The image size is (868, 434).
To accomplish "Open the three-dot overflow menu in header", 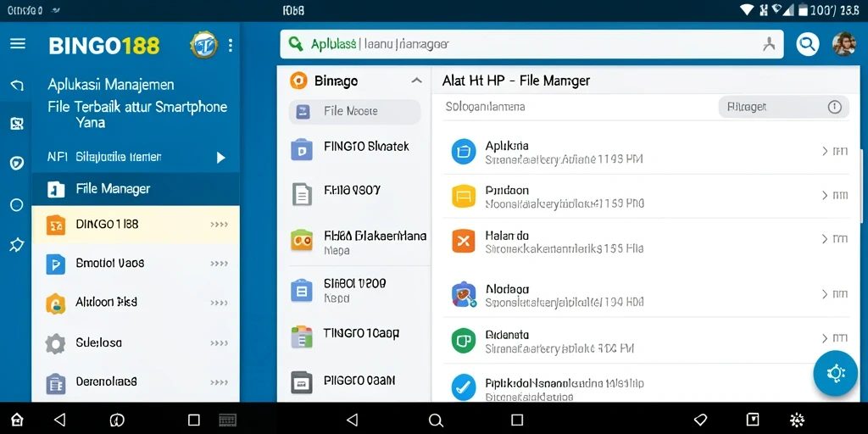I will [231, 46].
